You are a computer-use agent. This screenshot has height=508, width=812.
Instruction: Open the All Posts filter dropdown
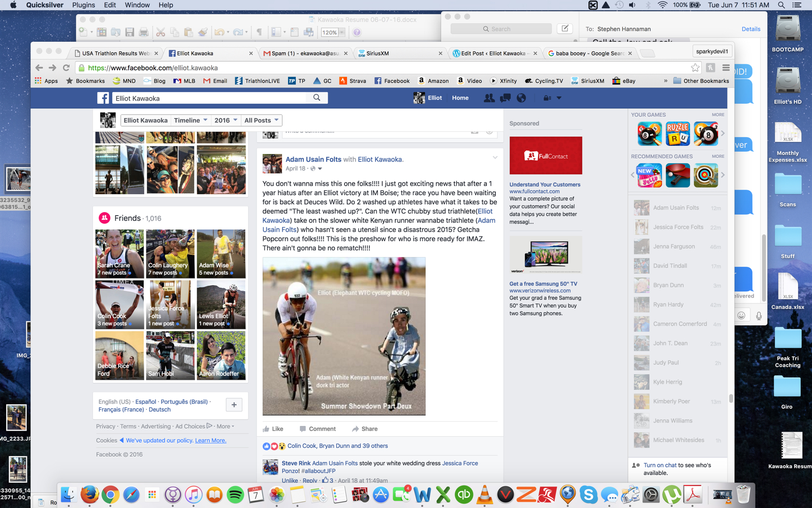261,121
